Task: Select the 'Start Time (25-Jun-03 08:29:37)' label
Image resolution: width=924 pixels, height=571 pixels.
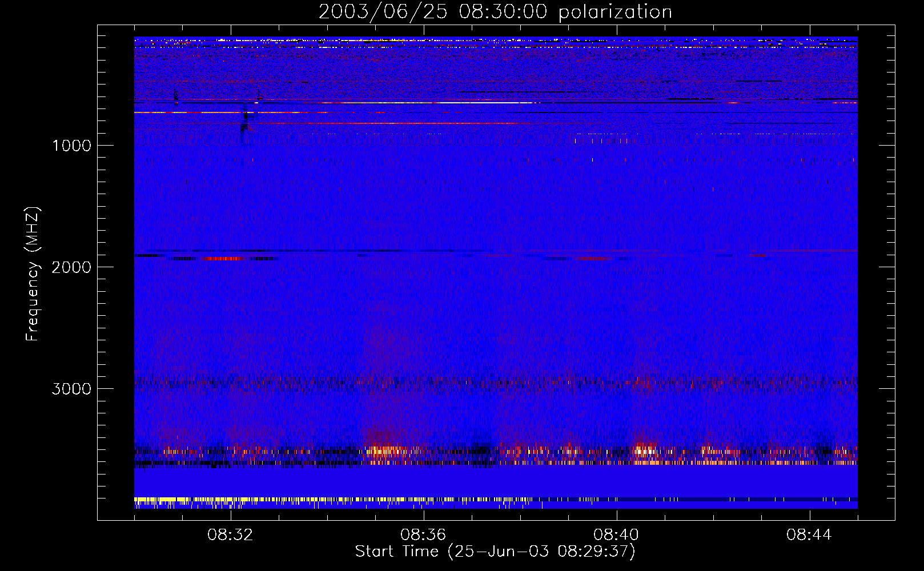Action: point(495,552)
